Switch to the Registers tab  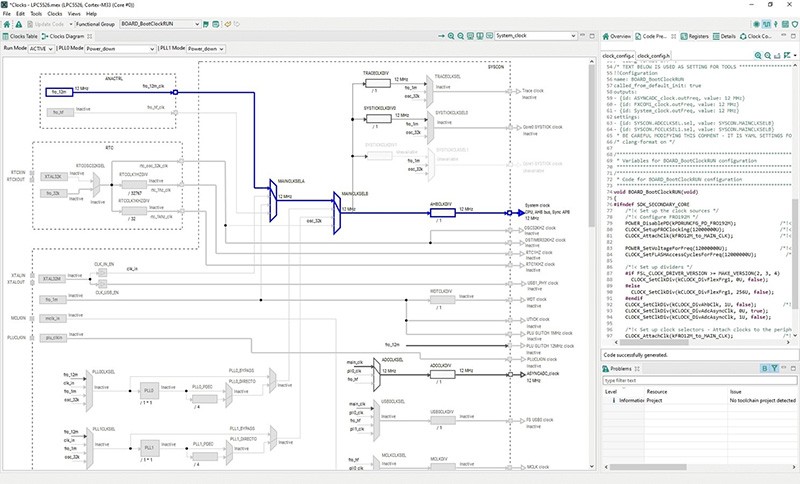coord(694,35)
